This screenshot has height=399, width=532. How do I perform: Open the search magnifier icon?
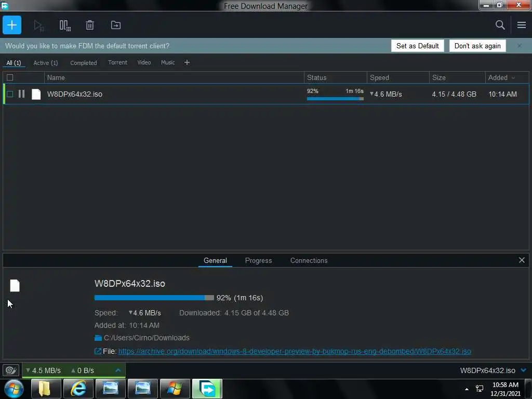click(x=500, y=25)
